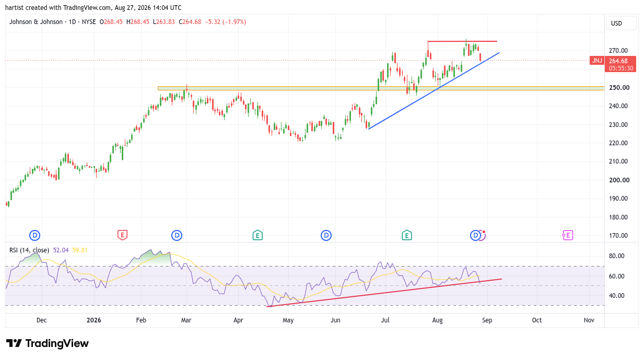This screenshot has height=359, width=644.
Task: Click the 200.00 price axis label
Action: tap(619, 180)
